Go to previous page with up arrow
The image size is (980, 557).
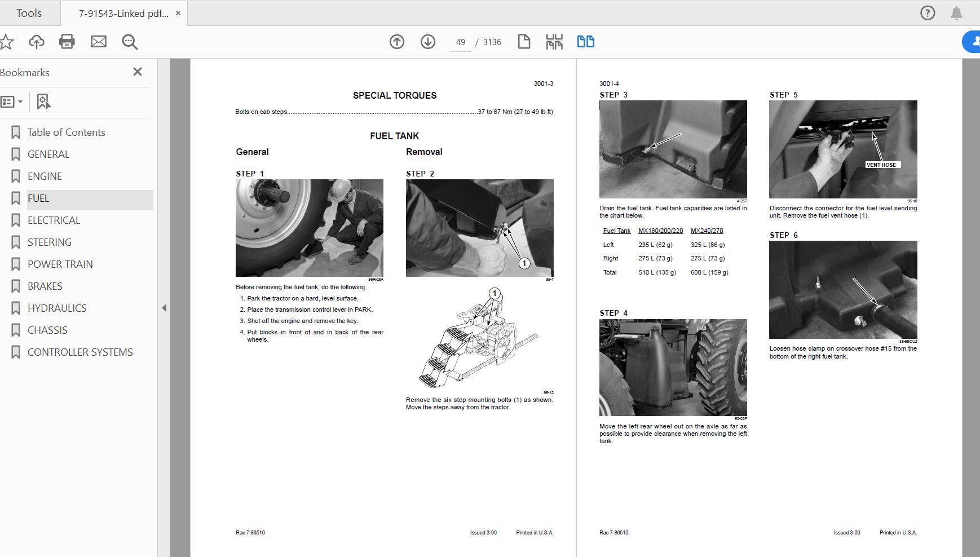(x=397, y=42)
